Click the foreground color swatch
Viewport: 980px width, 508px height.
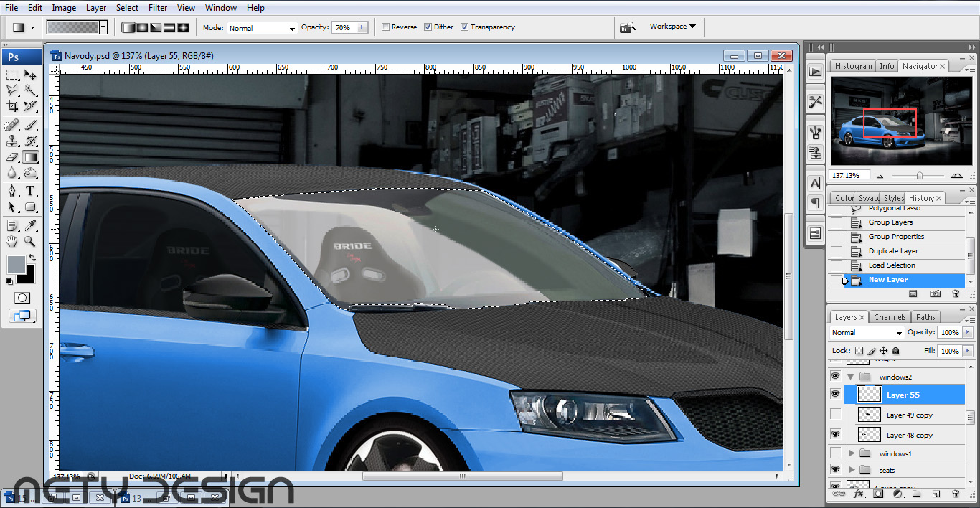pyautogui.click(x=15, y=265)
